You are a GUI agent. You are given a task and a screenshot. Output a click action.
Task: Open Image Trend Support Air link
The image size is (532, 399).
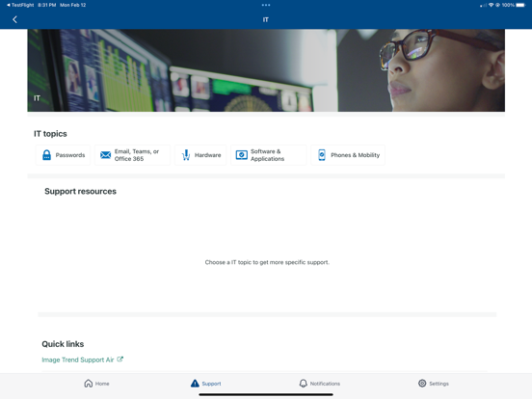click(78, 359)
